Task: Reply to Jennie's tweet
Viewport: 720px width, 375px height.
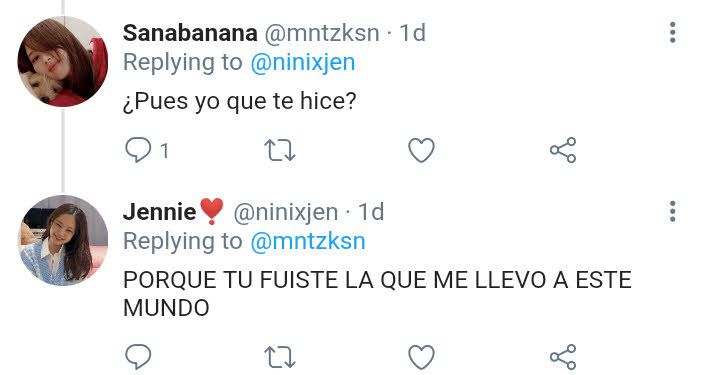Action: 138,357
